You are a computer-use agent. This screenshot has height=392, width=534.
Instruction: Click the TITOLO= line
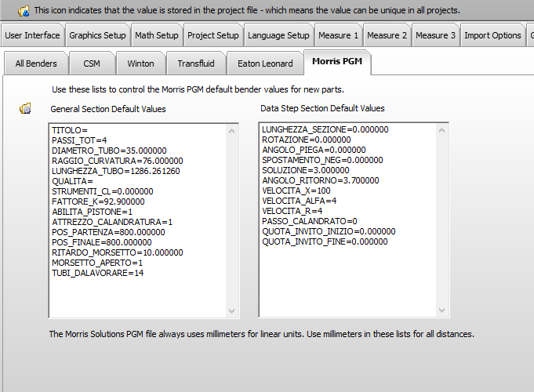70,130
